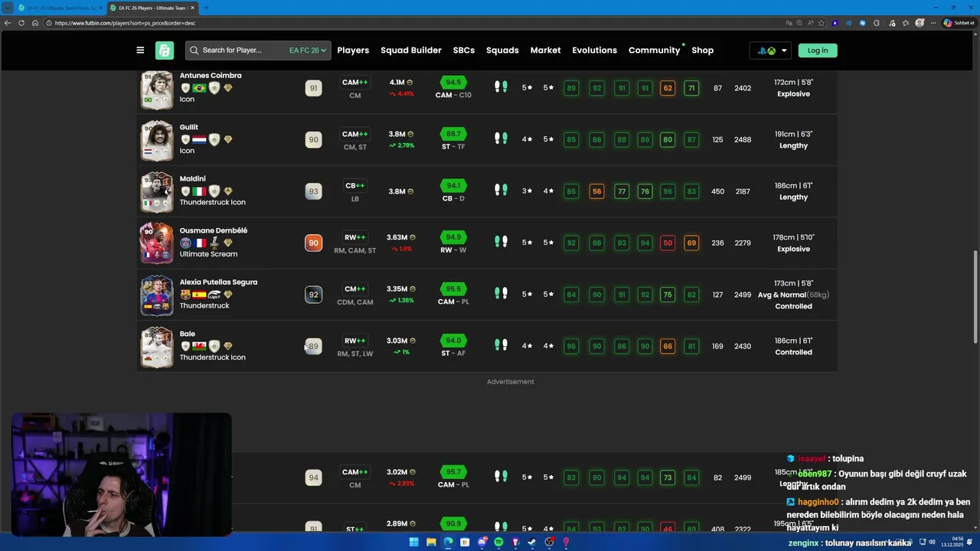The width and height of the screenshot is (980, 551).
Task: Open Bale player link
Action: [188, 334]
